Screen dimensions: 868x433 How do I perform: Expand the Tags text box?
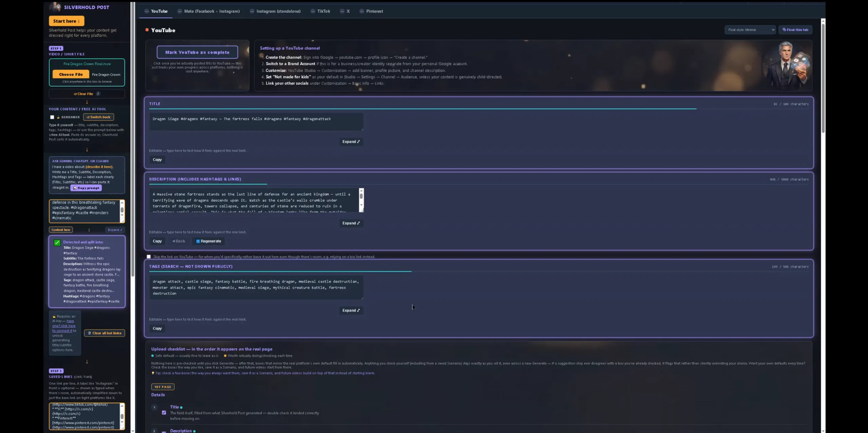pos(351,311)
